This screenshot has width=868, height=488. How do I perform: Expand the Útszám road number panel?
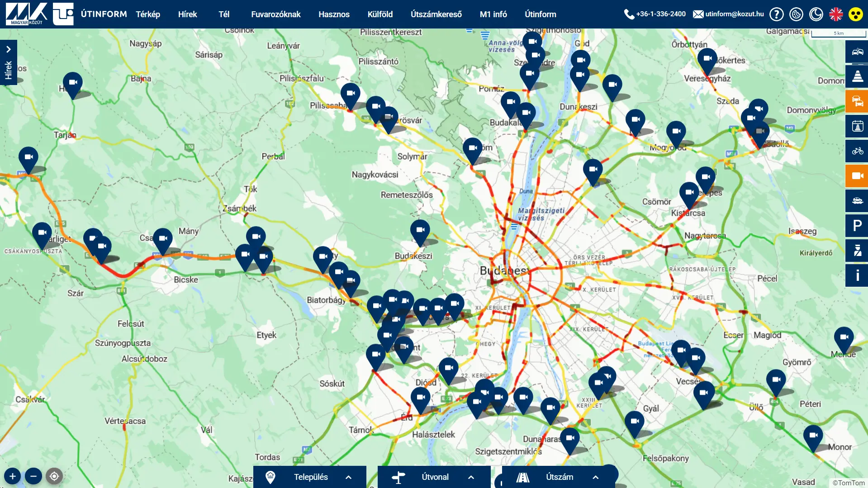(x=559, y=477)
